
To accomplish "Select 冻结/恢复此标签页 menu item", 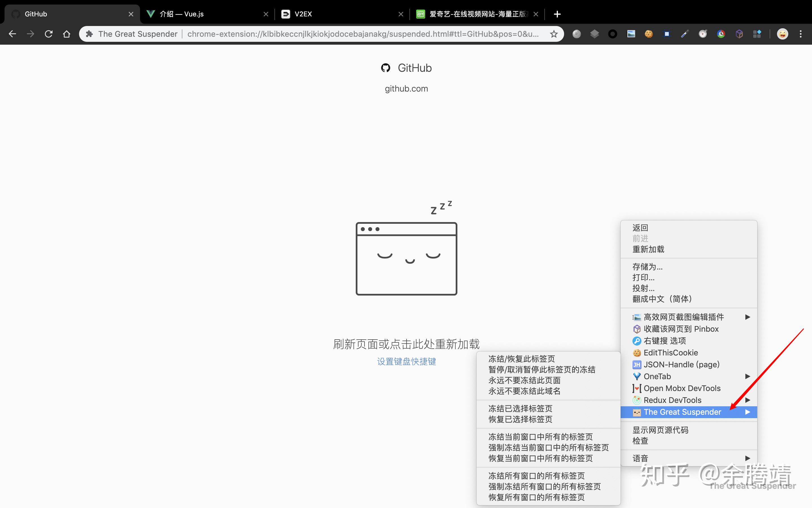I will [521, 359].
